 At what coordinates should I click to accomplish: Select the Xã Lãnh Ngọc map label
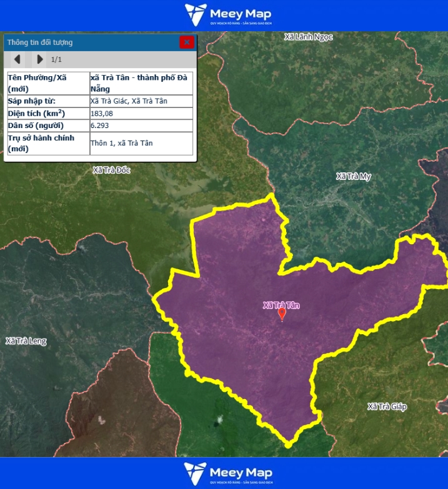click(x=308, y=37)
